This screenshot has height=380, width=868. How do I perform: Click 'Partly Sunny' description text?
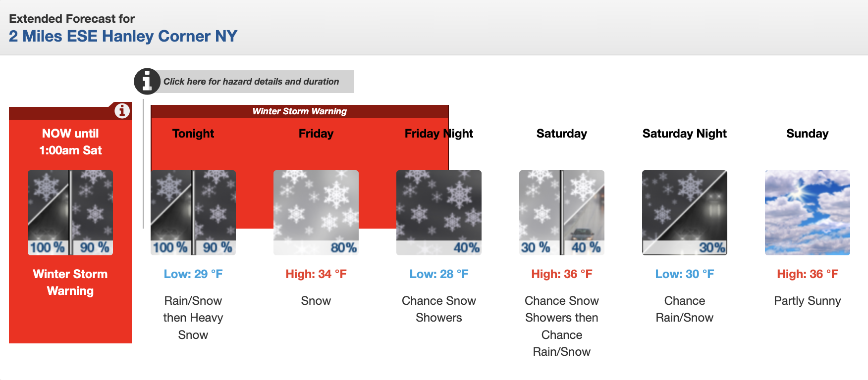tap(808, 301)
